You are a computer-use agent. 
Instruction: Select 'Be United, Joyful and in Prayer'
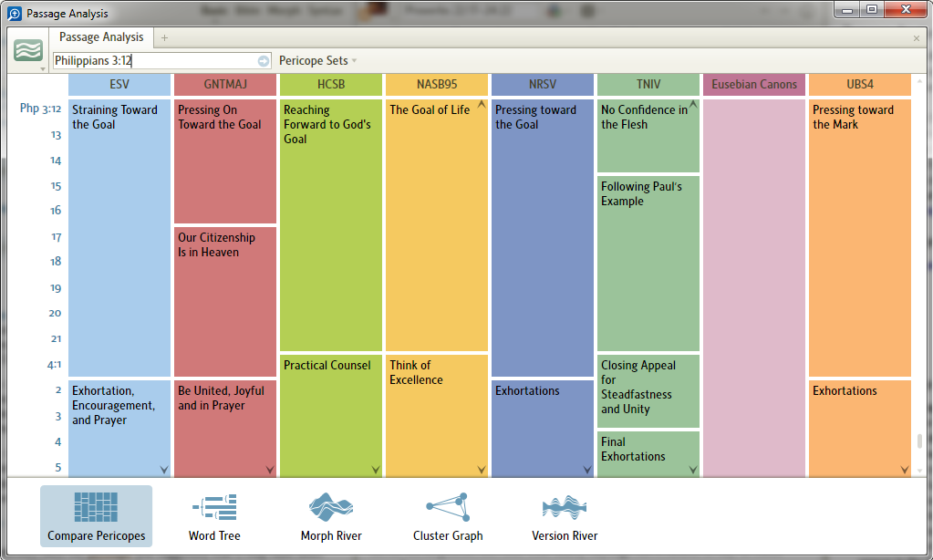point(225,429)
